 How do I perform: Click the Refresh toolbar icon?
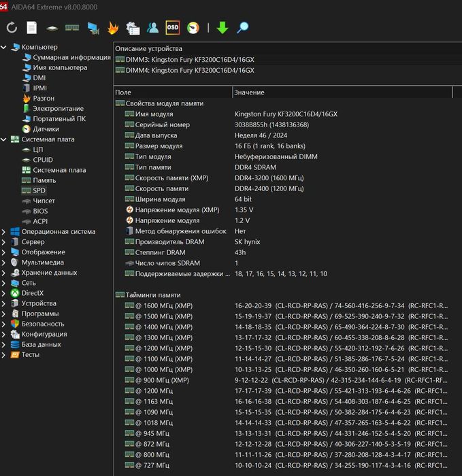click(x=12, y=28)
